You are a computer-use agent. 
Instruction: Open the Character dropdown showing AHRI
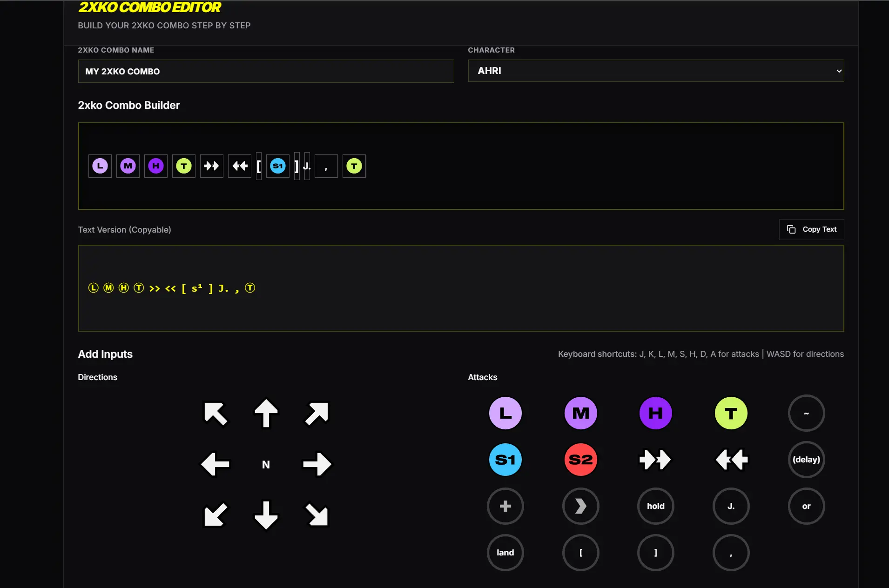[x=655, y=71]
